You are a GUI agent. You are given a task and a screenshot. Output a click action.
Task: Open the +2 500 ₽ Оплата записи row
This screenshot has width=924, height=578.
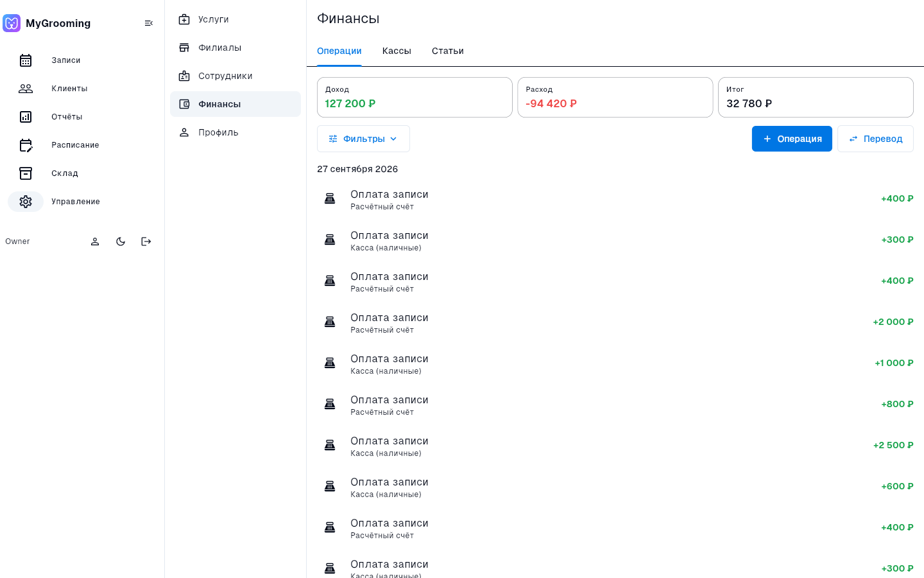(x=615, y=446)
